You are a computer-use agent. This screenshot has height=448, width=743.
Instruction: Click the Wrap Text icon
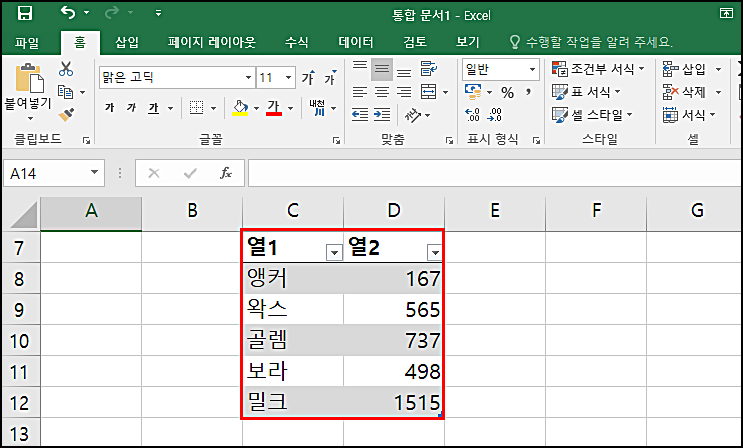click(429, 69)
